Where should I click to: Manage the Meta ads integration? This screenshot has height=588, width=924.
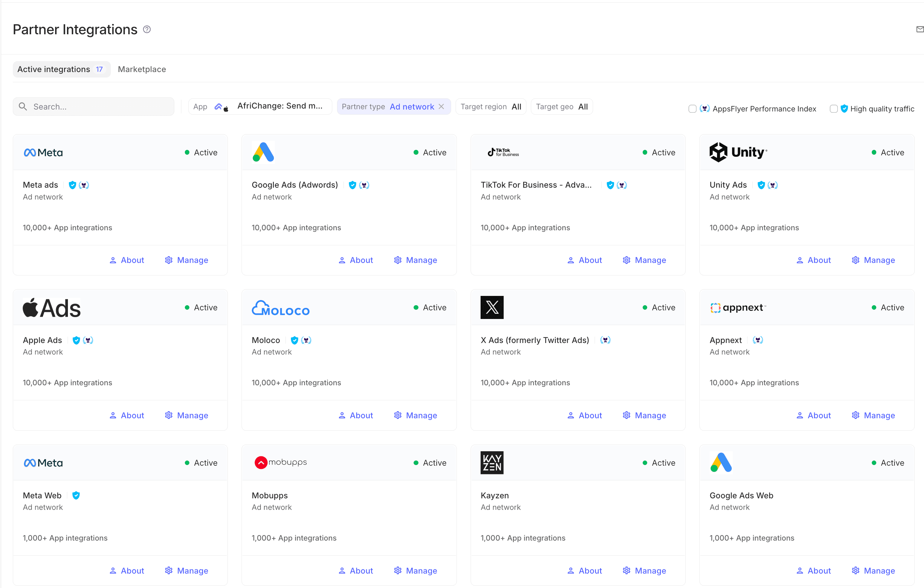(186, 260)
